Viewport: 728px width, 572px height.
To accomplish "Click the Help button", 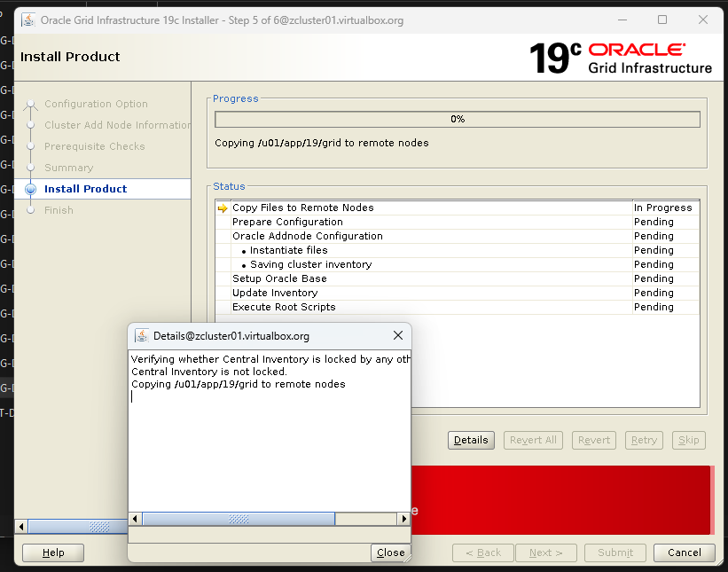I will click(53, 552).
